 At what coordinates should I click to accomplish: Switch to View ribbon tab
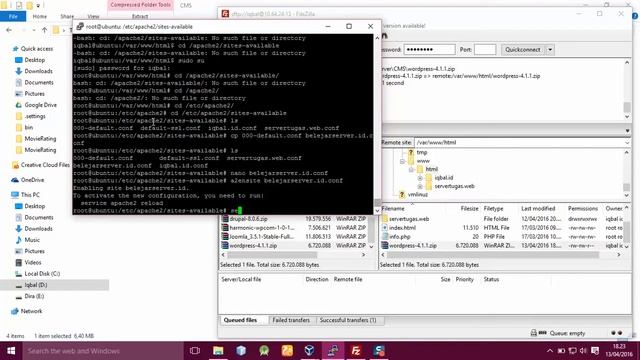pyautogui.click(x=93, y=16)
